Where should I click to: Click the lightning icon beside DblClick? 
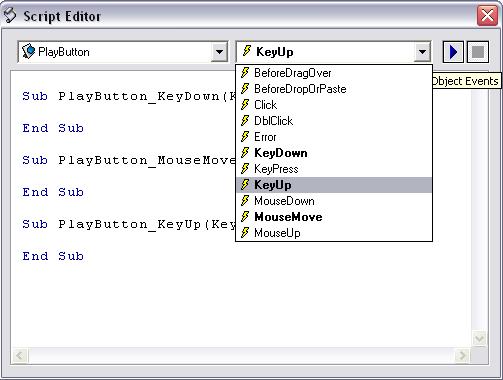245,121
